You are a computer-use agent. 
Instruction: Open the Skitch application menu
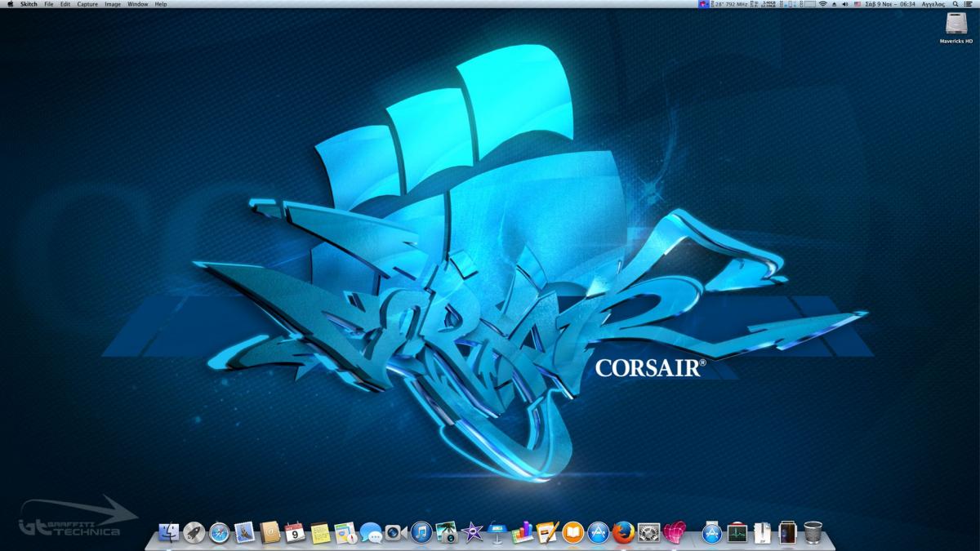(x=29, y=4)
